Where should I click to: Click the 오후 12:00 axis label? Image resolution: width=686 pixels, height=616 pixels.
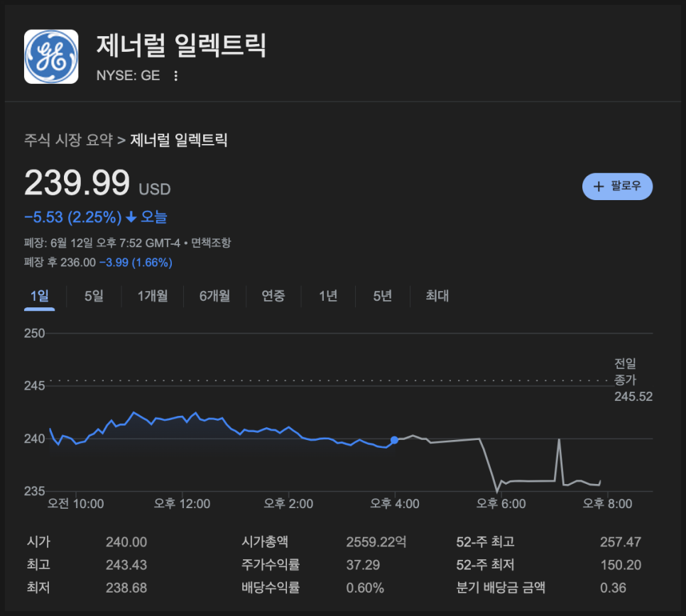(182, 504)
